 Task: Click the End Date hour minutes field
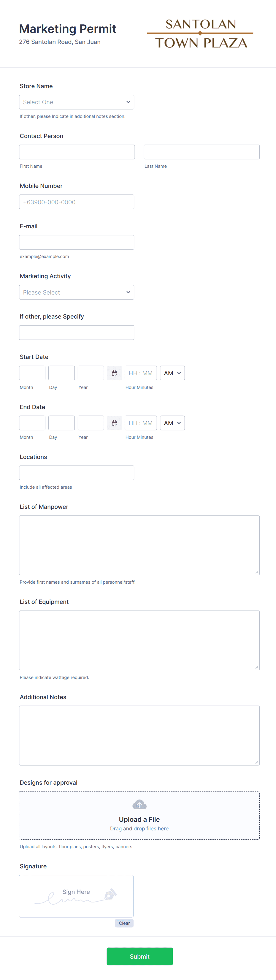[x=141, y=423]
